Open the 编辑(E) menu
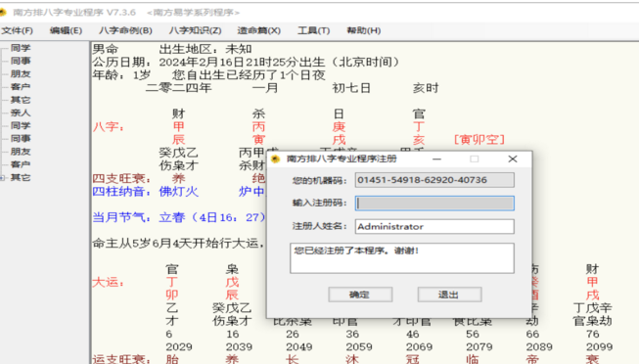Viewport: 639px width, 364px height. click(x=66, y=30)
